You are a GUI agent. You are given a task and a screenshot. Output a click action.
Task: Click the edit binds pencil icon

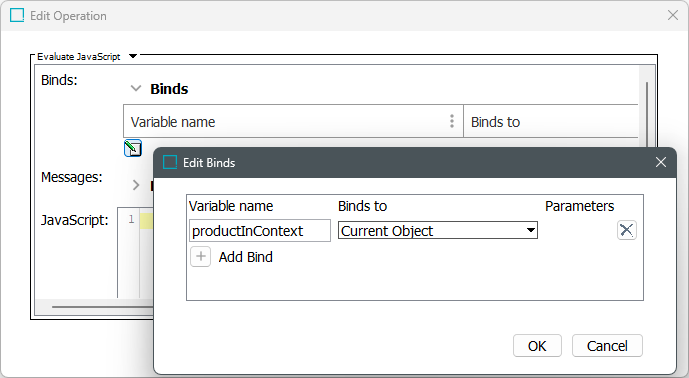[133, 148]
